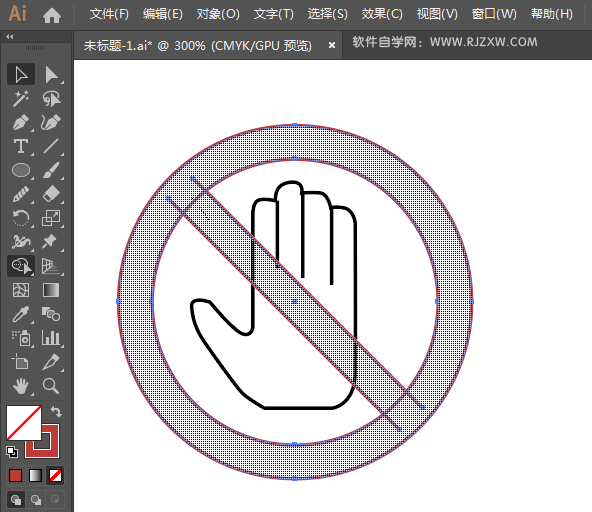592x512 pixels.
Task: Select the Ellipse shape tool
Action: click(21, 170)
